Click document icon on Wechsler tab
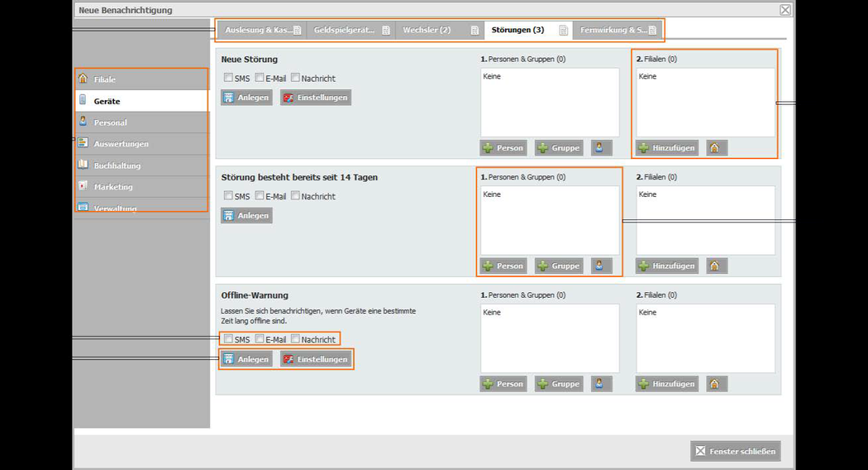868x470 pixels. (x=475, y=30)
